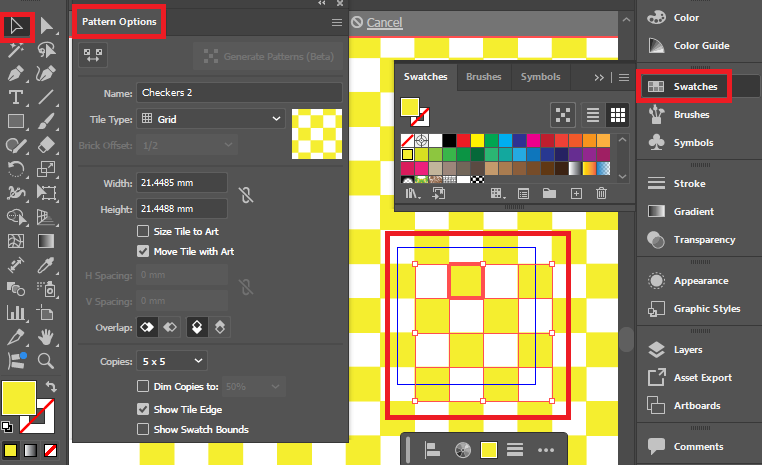This screenshot has width=762, height=465.
Task: Cancel pattern editing via Cancel link
Action: click(384, 22)
